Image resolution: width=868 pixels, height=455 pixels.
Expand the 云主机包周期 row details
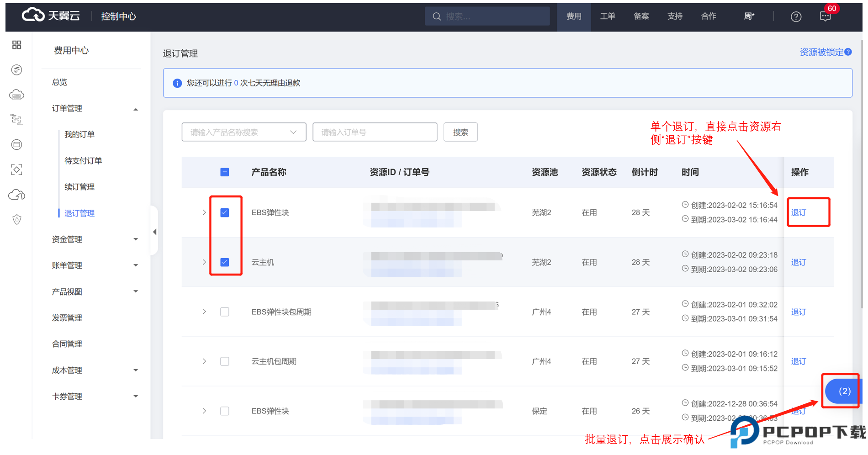[x=204, y=361]
